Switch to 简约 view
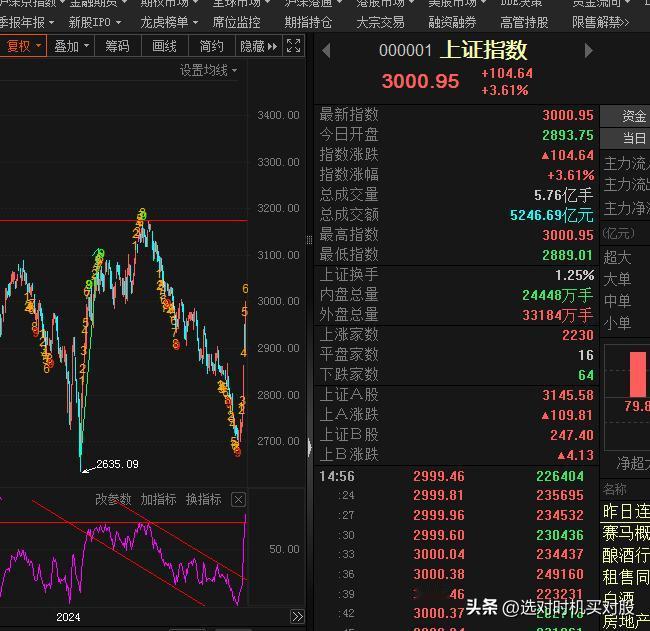 [x=211, y=46]
